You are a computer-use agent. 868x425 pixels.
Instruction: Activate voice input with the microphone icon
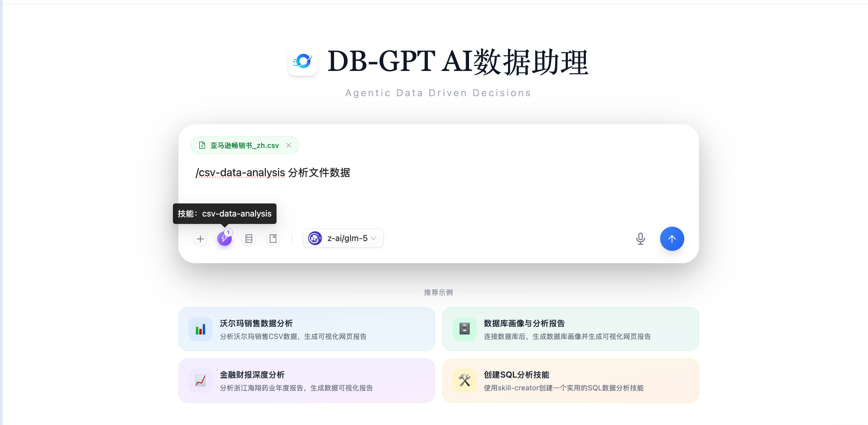(x=640, y=239)
